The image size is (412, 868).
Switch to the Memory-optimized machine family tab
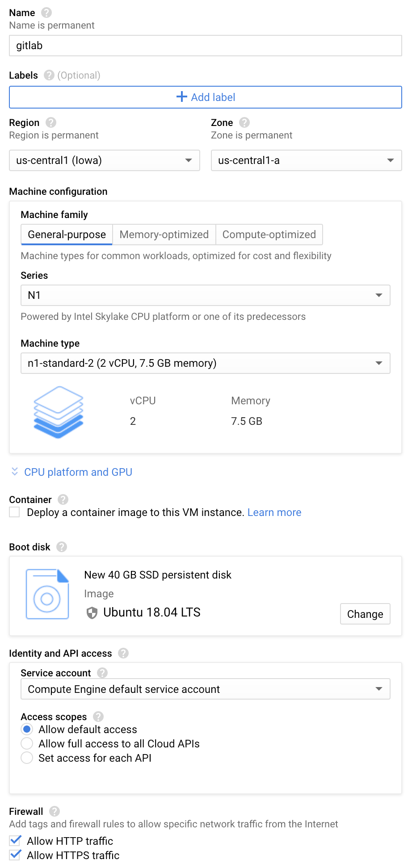point(164,234)
